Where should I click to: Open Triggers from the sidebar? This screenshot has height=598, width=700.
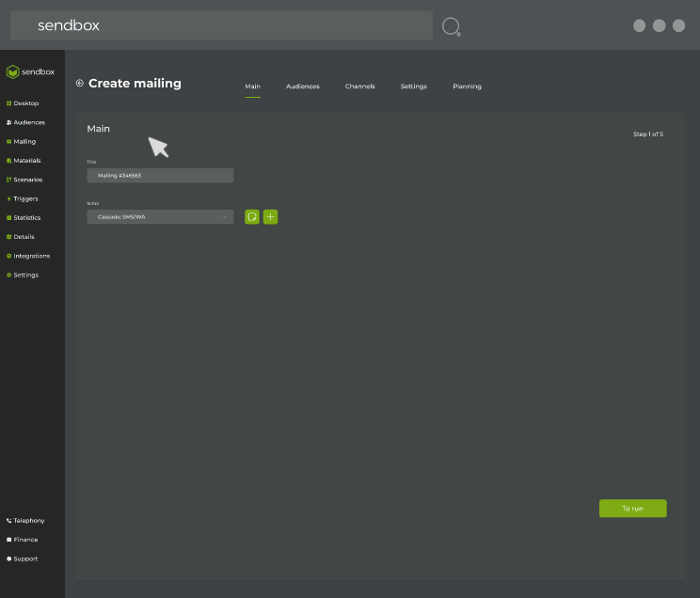click(24, 198)
